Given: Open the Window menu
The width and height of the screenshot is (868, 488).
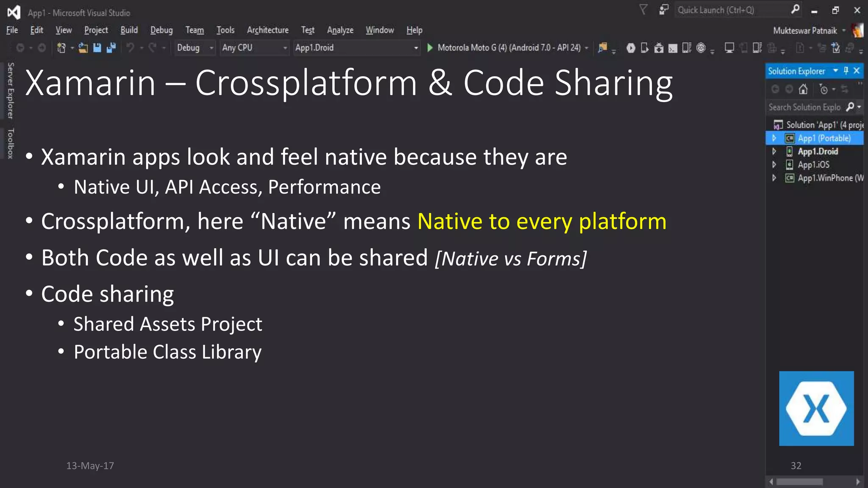Looking at the screenshot, I should tap(380, 30).
